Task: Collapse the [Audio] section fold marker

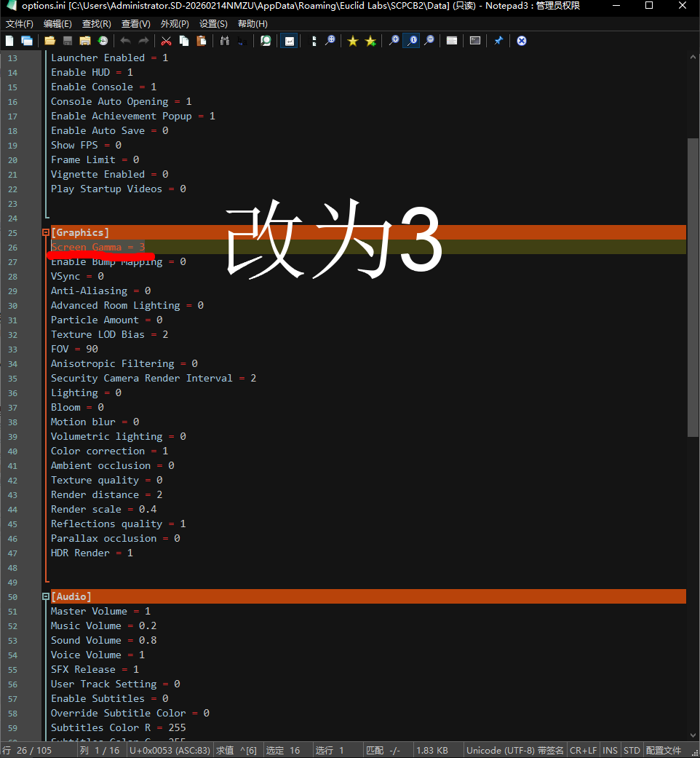Action: [x=46, y=596]
